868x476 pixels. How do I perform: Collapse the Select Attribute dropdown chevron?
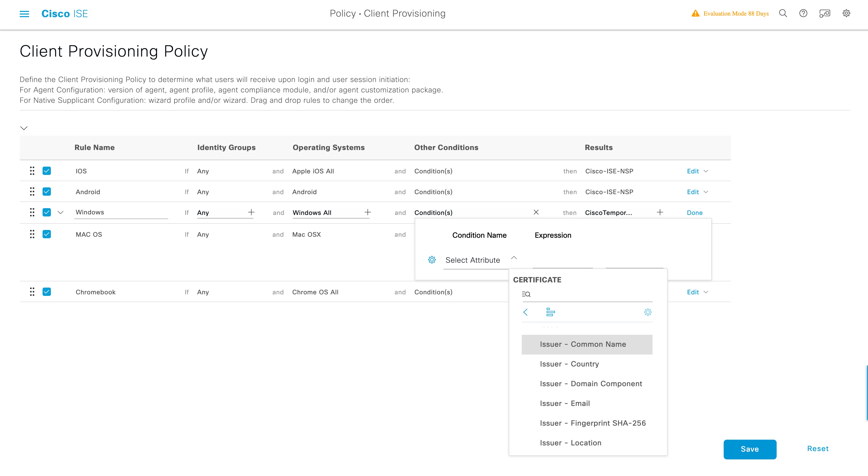click(514, 258)
